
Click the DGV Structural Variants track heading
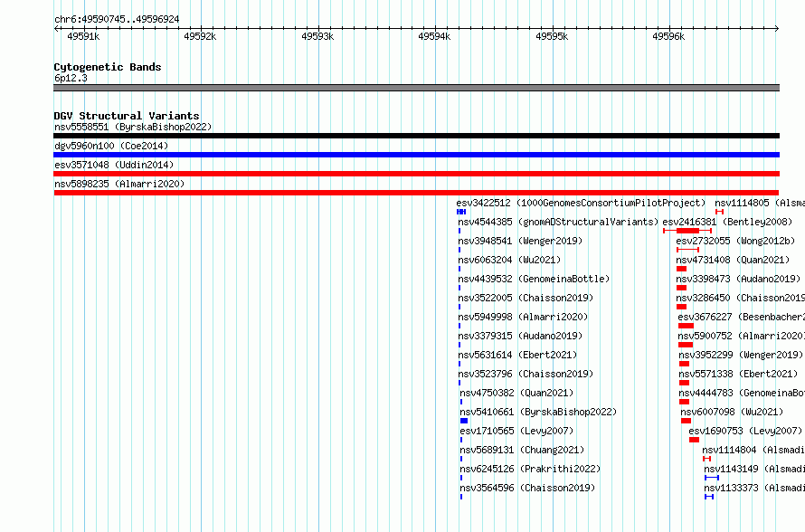point(127,116)
